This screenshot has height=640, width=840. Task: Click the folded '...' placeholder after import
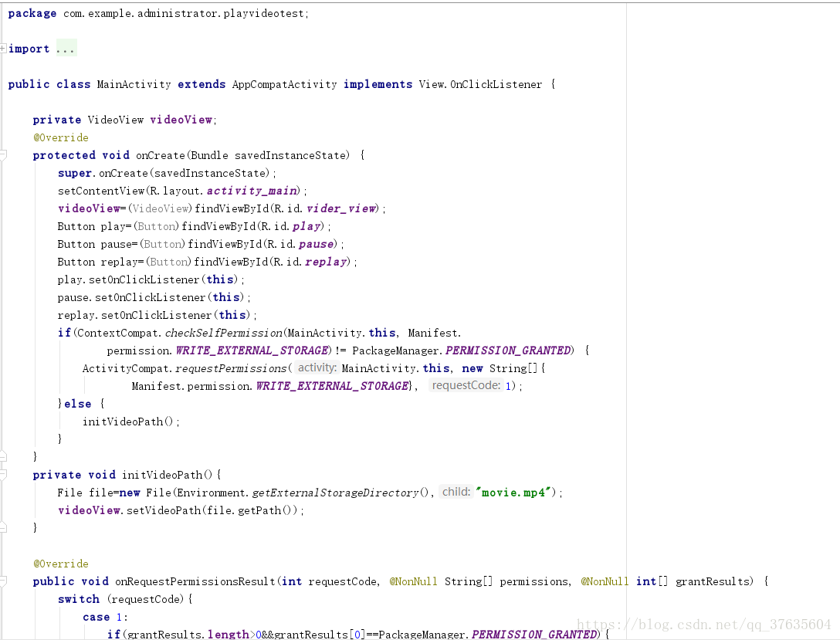pos(66,49)
